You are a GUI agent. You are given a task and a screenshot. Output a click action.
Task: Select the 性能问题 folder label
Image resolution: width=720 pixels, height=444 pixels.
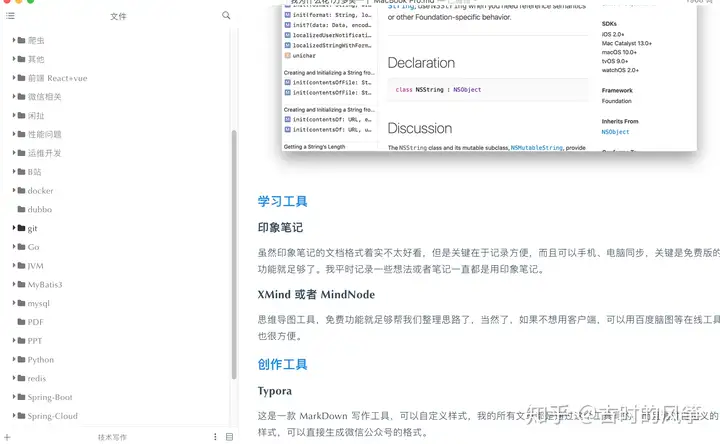[45, 134]
